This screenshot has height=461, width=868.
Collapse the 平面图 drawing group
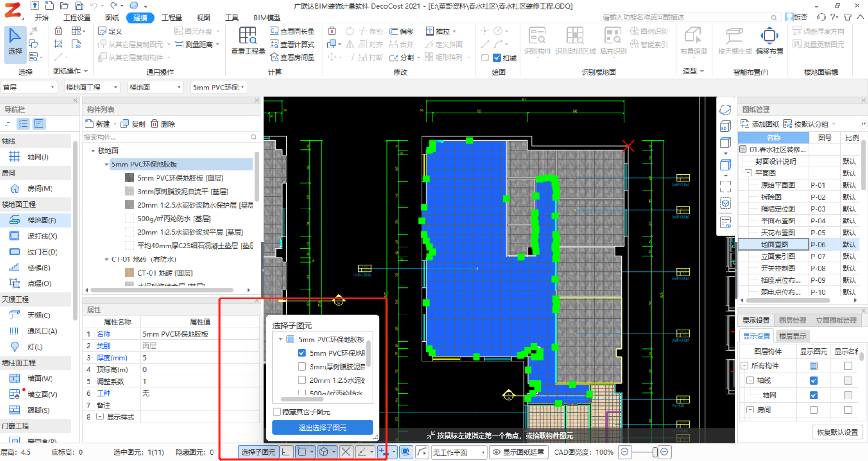click(748, 173)
